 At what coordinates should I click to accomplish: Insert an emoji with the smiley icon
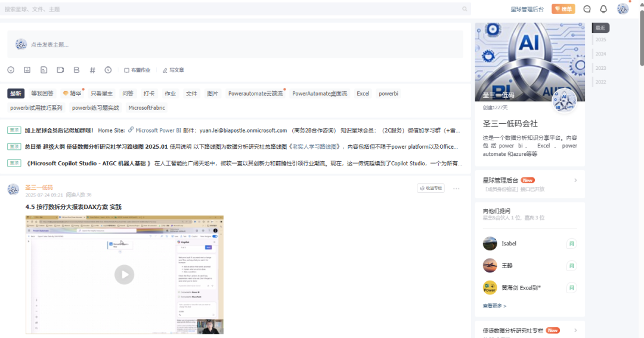pyautogui.click(x=11, y=70)
